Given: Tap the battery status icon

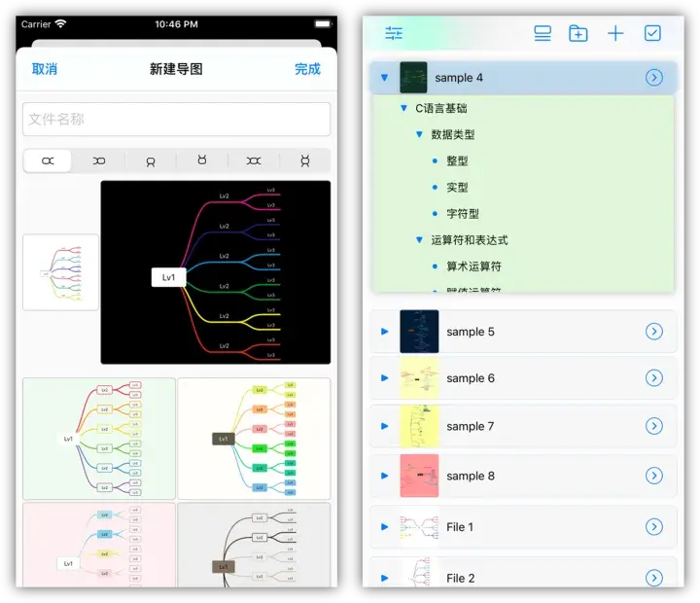Looking at the screenshot, I should click(x=323, y=23).
